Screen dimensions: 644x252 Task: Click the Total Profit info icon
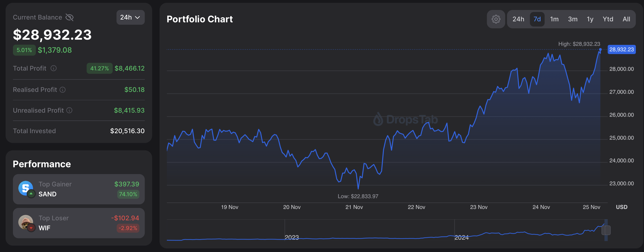54,68
